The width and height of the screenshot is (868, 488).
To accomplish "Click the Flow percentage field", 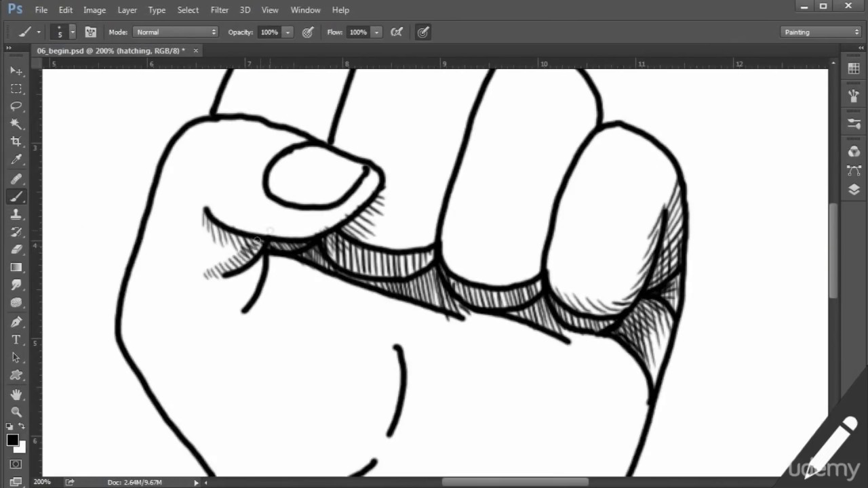I will coord(357,32).
